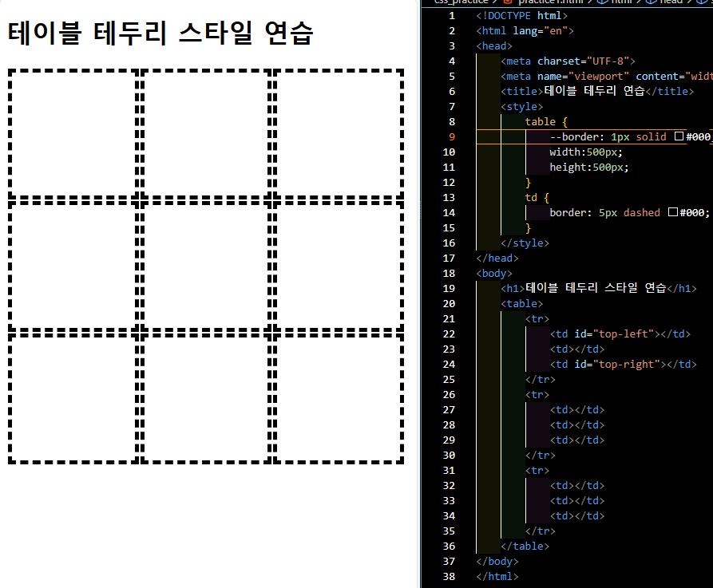
Task: Click line number 14 in the gutter
Action: pyautogui.click(x=449, y=212)
